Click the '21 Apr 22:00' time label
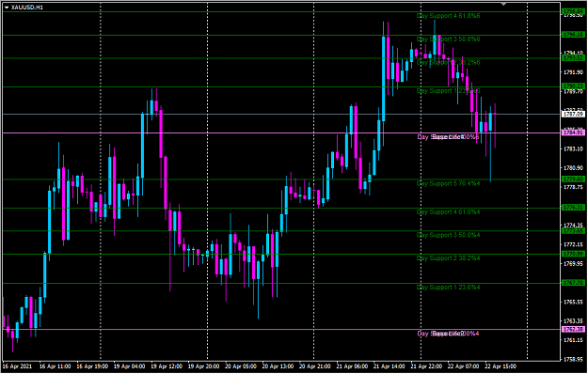This screenshot has height=374, width=588. tap(426, 366)
